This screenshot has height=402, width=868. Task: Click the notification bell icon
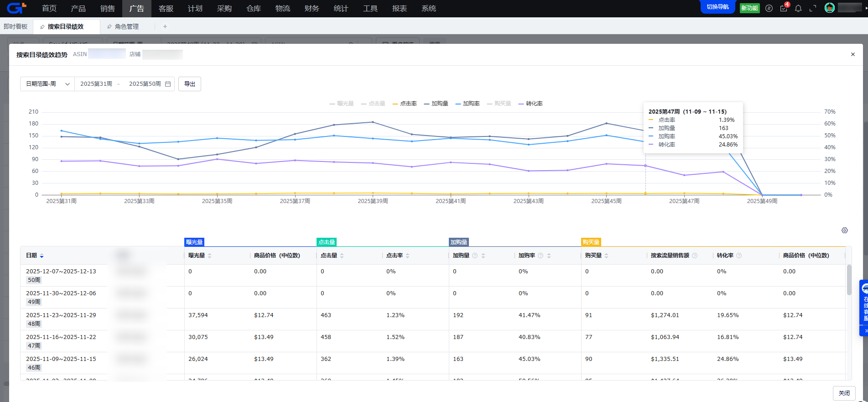(798, 8)
